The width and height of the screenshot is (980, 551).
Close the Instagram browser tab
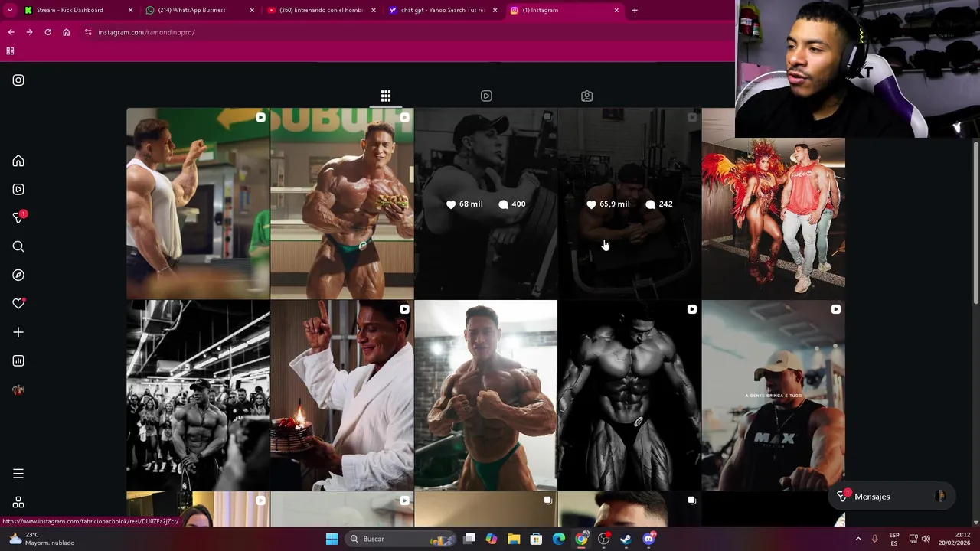[x=616, y=10]
